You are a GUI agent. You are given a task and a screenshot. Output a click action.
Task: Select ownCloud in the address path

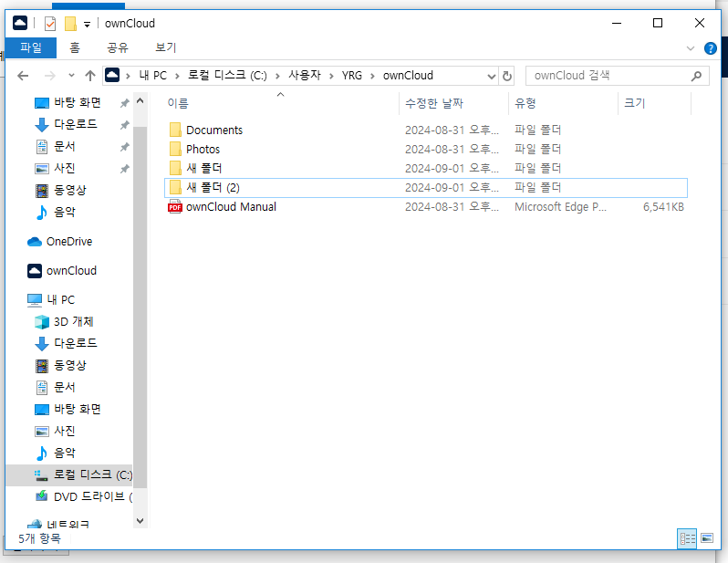click(x=408, y=75)
